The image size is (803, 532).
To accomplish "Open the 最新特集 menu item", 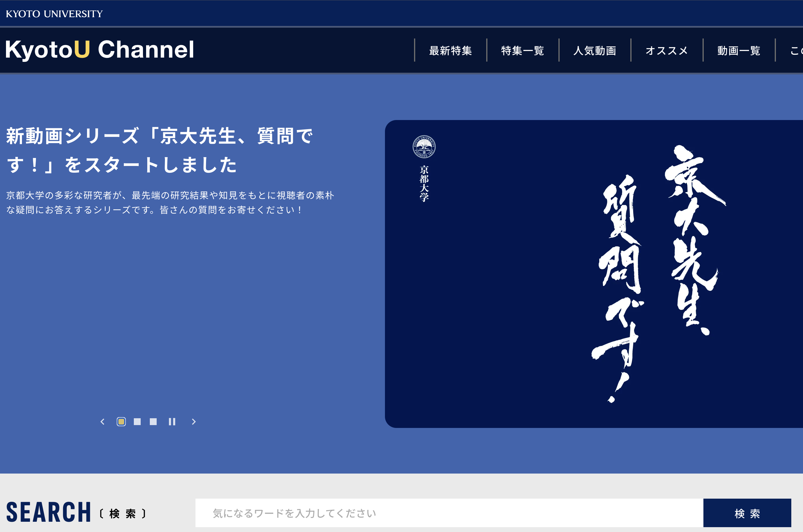I will (450, 50).
